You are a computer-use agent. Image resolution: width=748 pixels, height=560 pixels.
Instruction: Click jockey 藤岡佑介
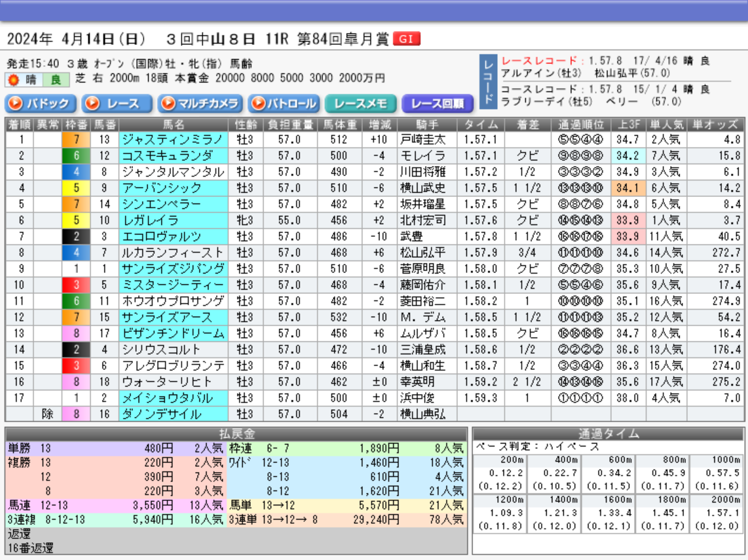pos(422,285)
